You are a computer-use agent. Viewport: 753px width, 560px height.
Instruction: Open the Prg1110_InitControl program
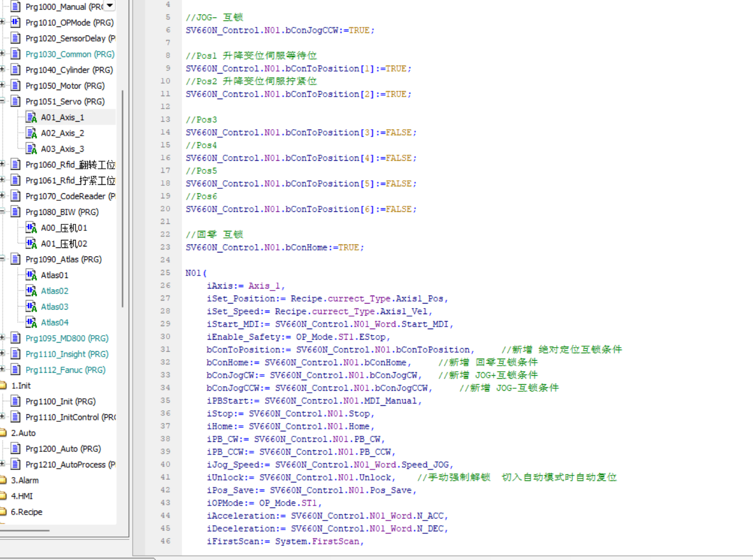tap(70, 417)
